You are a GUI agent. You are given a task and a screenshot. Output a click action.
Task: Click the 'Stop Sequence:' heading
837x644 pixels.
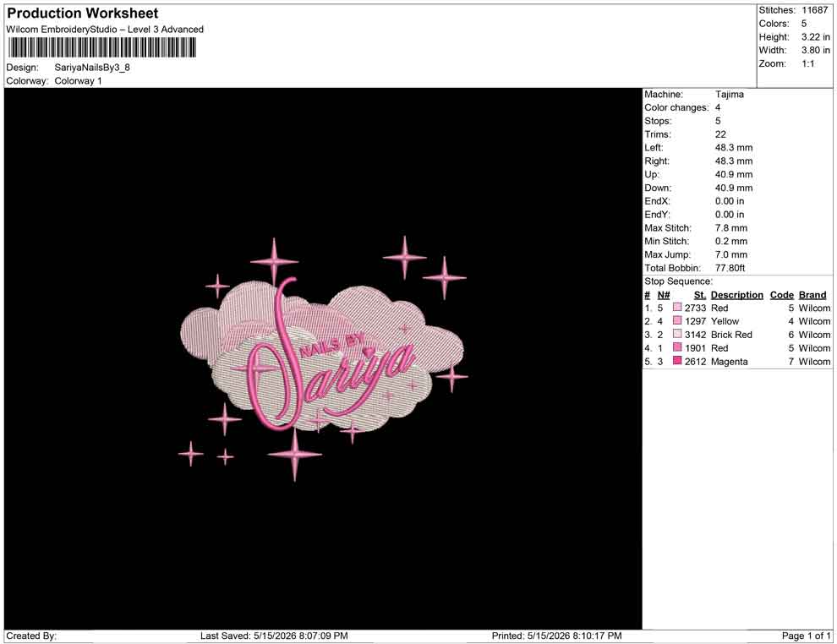[x=678, y=281]
